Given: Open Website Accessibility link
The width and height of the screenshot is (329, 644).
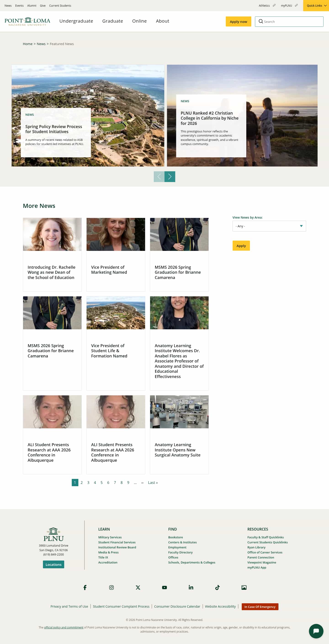Looking at the screenshot, I should 220,606.
